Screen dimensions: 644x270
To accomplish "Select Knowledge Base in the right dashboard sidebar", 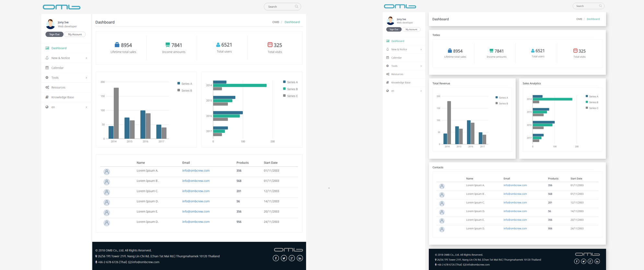I will click(x=401, y=83).
